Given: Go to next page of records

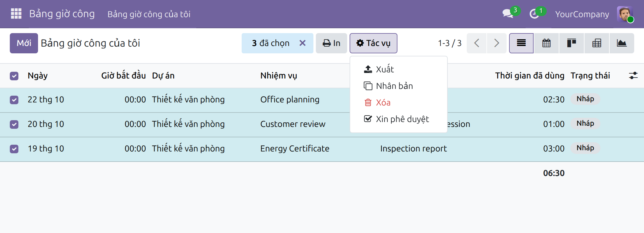Looking at the screenshot, I should pos(496,43).
